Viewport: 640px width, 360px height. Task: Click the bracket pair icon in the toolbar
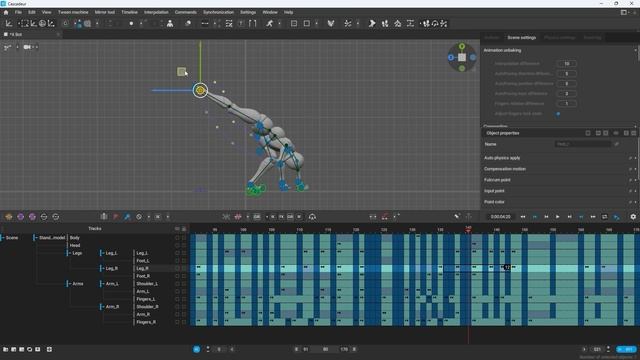click(x=253, y=24)
